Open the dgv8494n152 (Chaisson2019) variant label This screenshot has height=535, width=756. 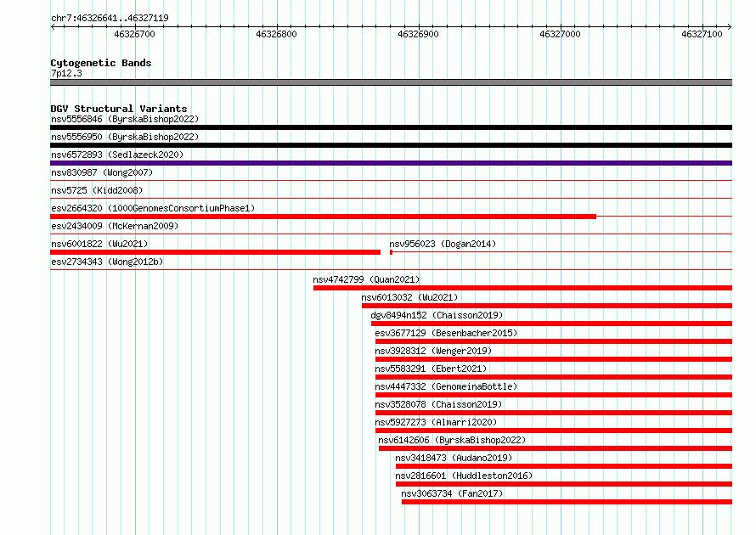(x=437, y=315)
